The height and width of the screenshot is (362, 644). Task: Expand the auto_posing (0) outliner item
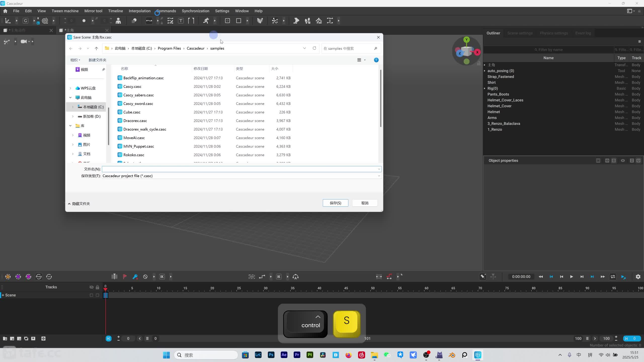tap(485, 71)
